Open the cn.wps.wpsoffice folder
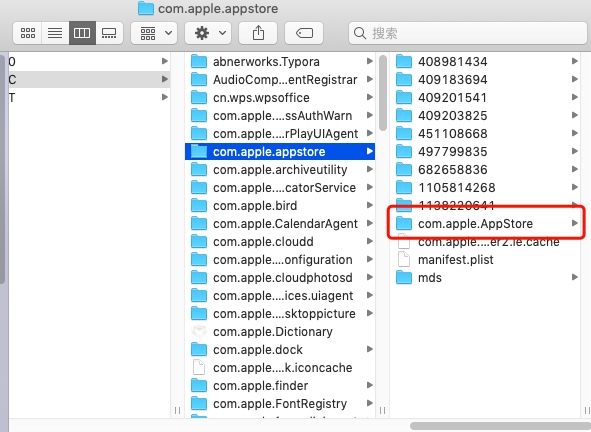The height and width of the screenshot is (432, 591). coord(280,98)
